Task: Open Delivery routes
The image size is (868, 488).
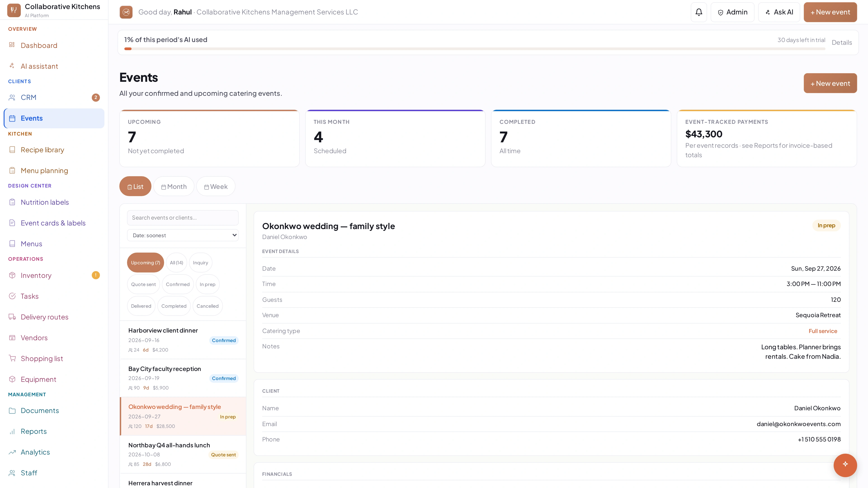Action: click(x=54, y=317)
